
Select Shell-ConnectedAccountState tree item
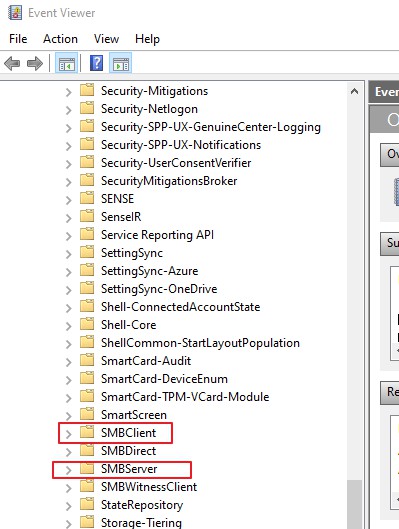point(180,307)
